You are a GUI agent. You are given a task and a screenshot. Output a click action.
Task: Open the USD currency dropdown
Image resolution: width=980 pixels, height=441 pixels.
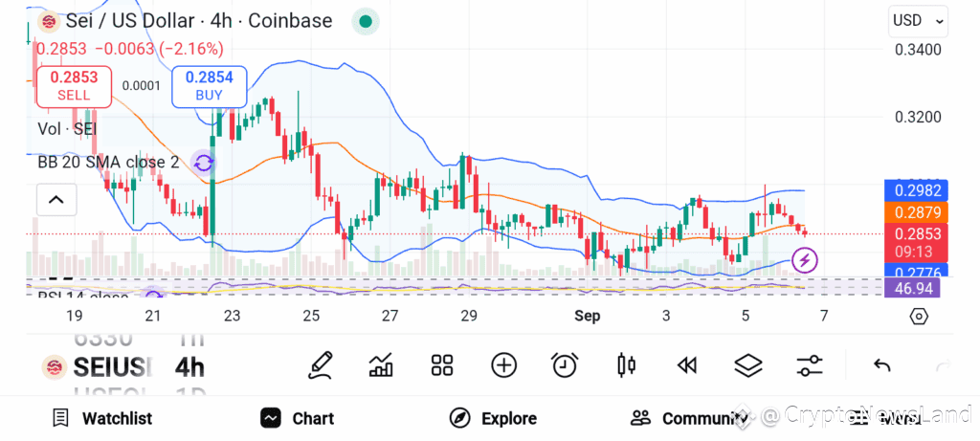pos(918,21)
